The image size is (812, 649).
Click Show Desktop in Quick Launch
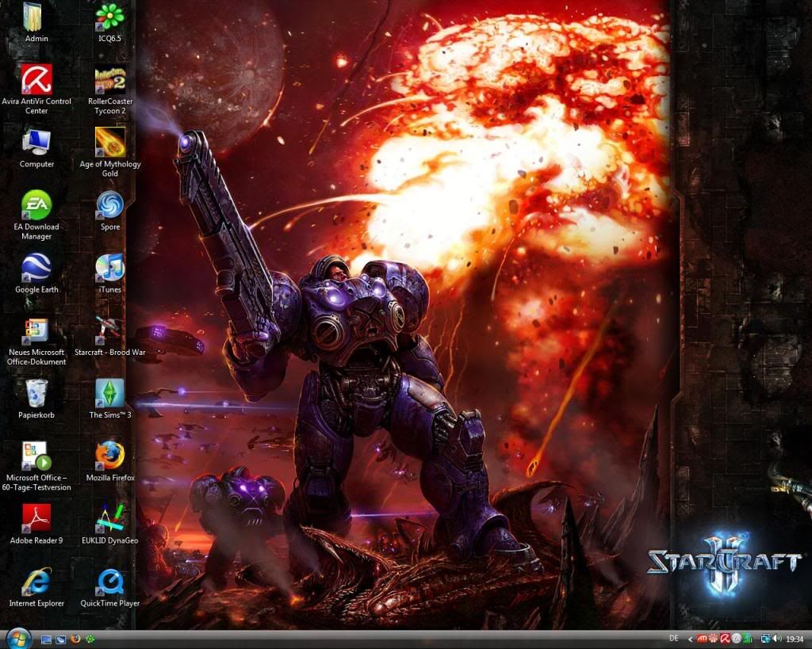(46, 639)
